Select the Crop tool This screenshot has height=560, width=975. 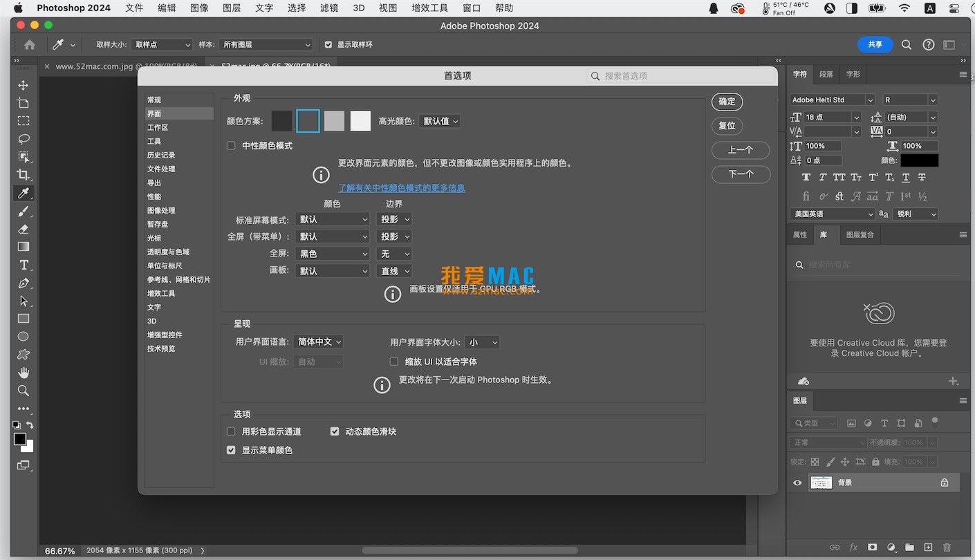click(24, 175)
